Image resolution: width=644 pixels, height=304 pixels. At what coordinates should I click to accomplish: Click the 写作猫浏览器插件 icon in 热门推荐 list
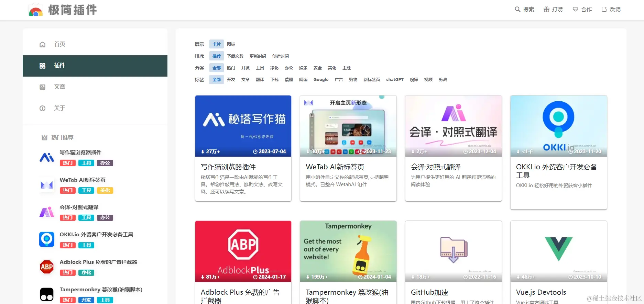pos(47,157)
